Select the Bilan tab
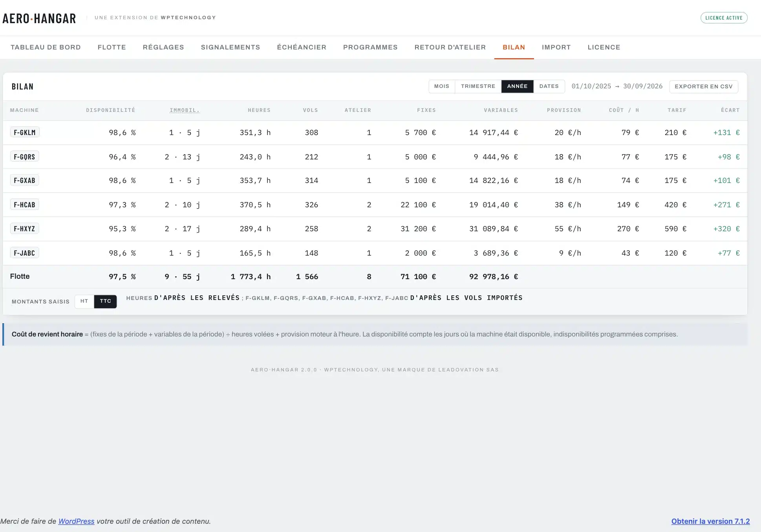The height and width of the screenshot is (532, 761). click(514, 47)
